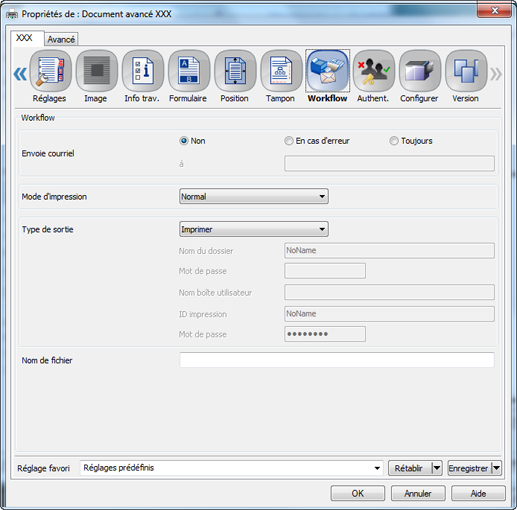Expand the Type de sortie dropdown
The height and width of the screenshot is (510, 517).
254,229
